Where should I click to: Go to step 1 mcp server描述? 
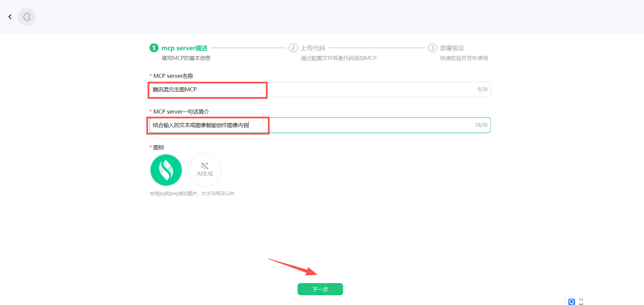click(x=178, y=48)
